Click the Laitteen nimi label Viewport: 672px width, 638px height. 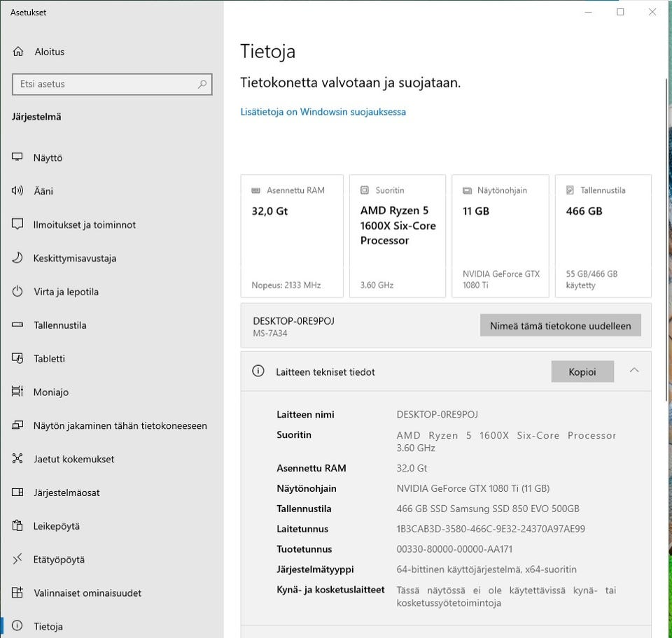click(x=305, y=414)
